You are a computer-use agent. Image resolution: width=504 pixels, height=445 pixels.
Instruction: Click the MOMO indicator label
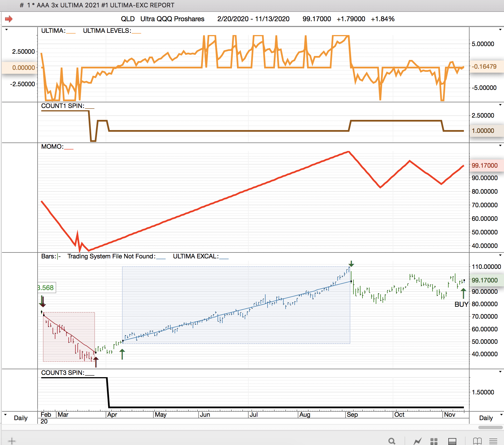52,146
